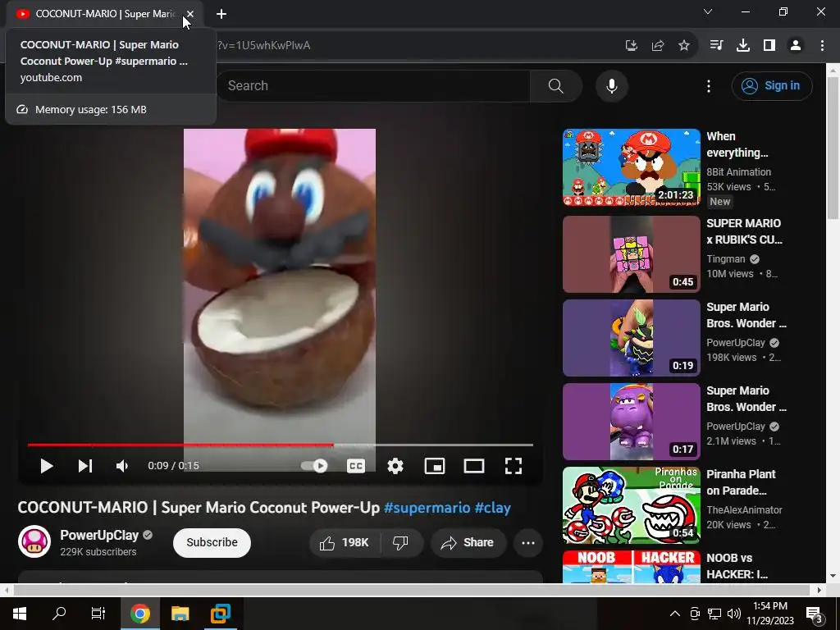This screenshot has width=840, height=630.
Task: Open Windows taskbar search
Action: 59,614
